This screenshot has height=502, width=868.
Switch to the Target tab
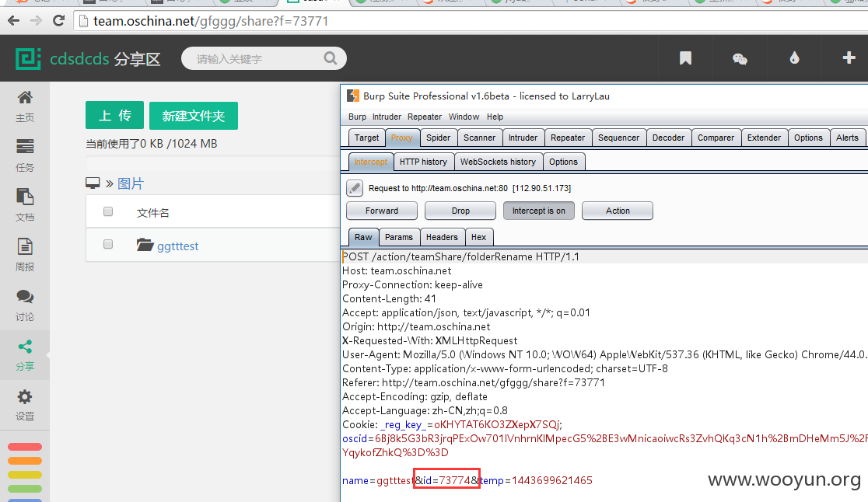[x=366, y=138]
